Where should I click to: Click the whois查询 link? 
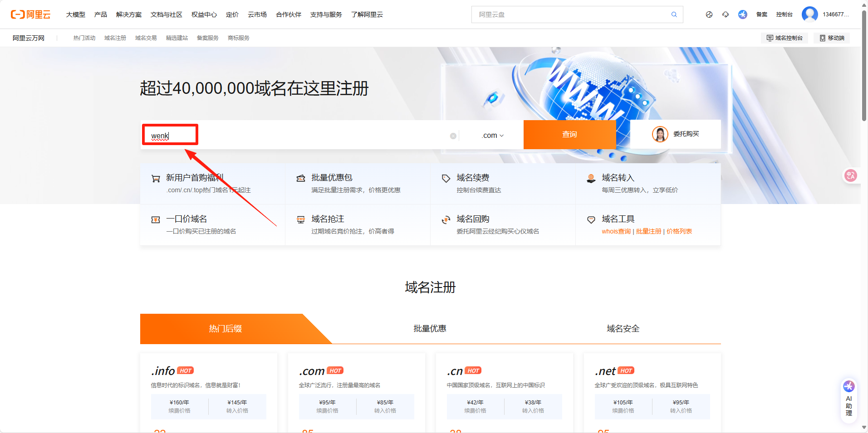(616, 231)
